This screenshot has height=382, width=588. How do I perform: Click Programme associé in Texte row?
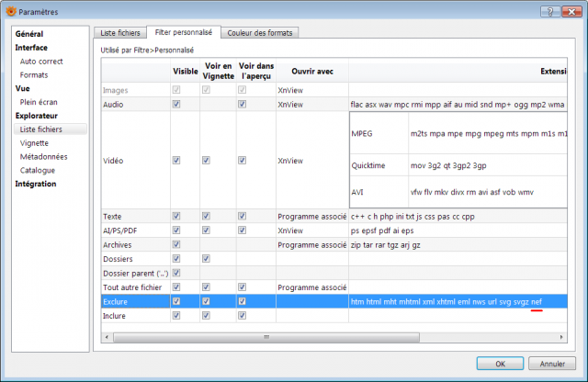click(x=312, y=217)
